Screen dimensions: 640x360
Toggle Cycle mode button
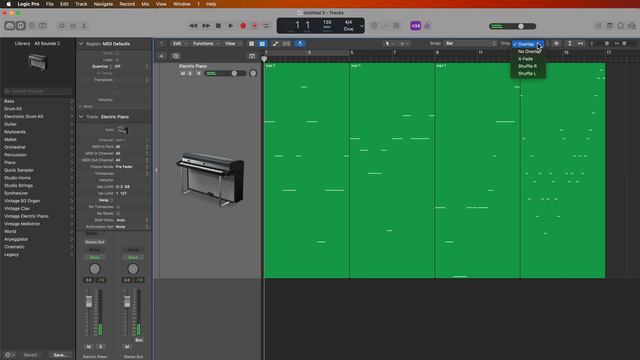266,26
